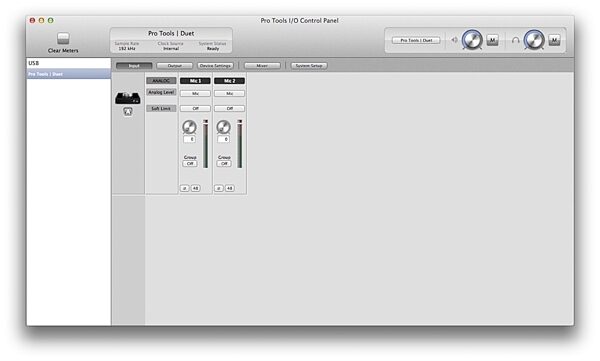Toggle Mic 1 phase invert button

tap(184, 188)
